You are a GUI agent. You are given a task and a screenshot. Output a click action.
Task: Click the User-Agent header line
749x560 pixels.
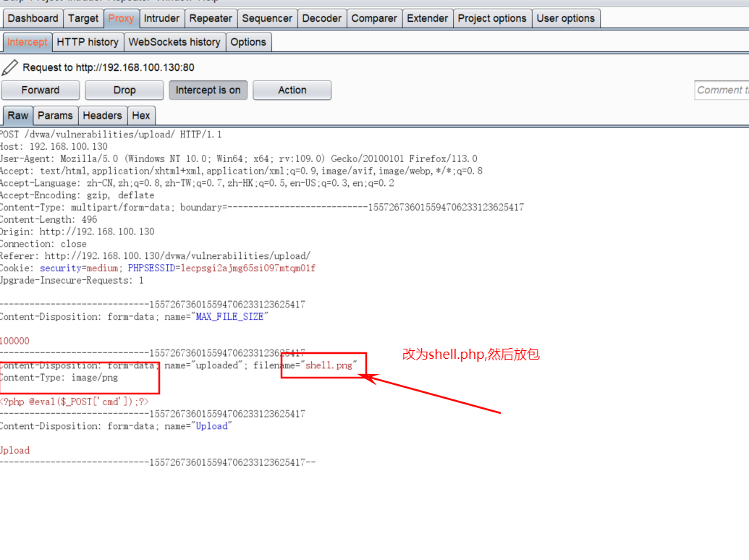tap(238, 159)
